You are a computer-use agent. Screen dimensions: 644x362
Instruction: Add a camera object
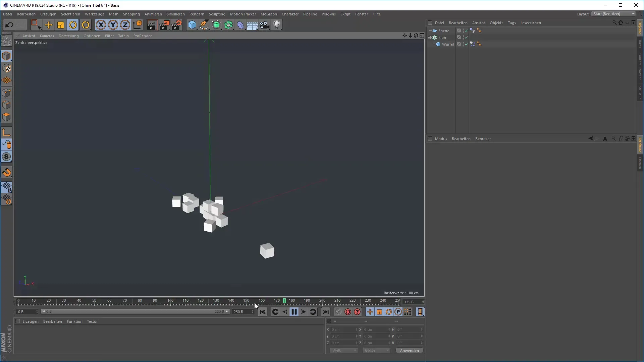265,25
